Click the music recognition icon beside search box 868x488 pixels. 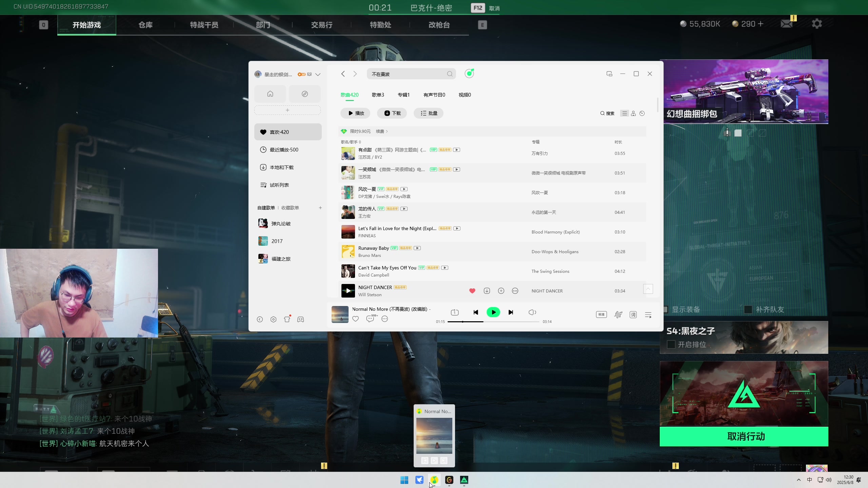(469, 74)
